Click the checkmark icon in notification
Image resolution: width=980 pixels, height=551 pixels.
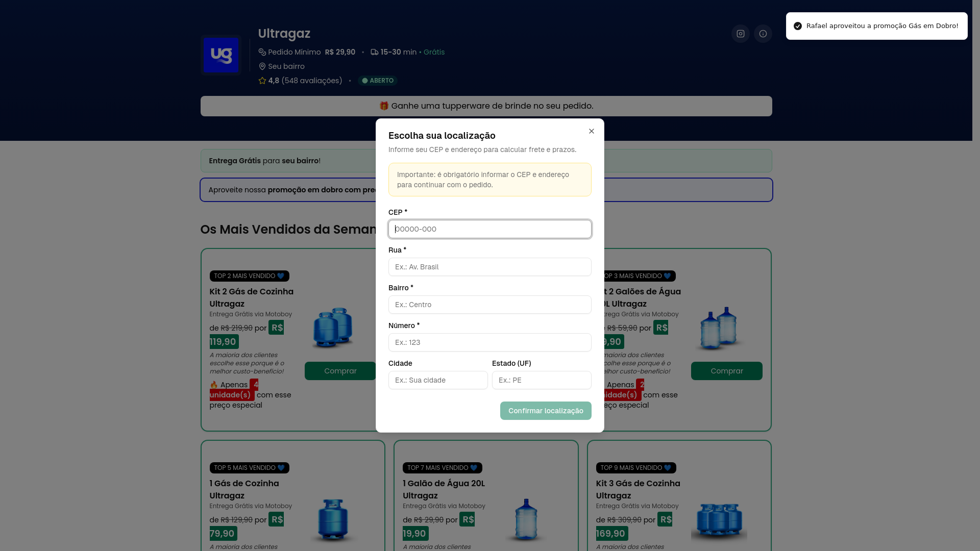(x=798, y=26)
